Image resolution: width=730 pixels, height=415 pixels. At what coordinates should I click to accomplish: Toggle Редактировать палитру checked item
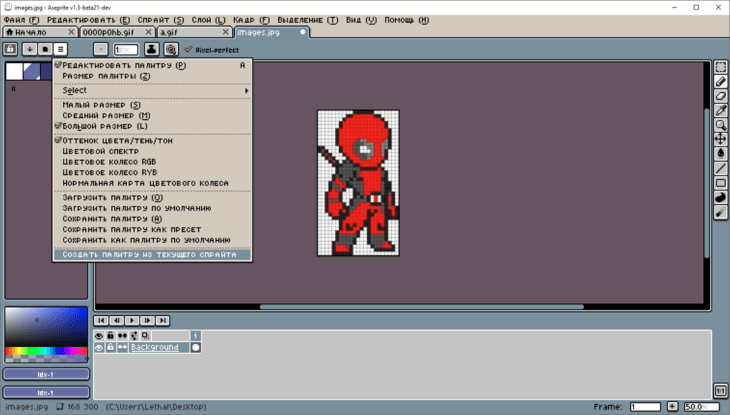(x=152, y=65)
